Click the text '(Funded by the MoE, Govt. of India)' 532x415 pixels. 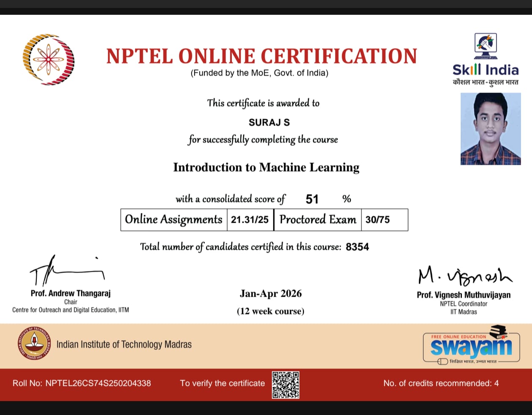point(259,73)
